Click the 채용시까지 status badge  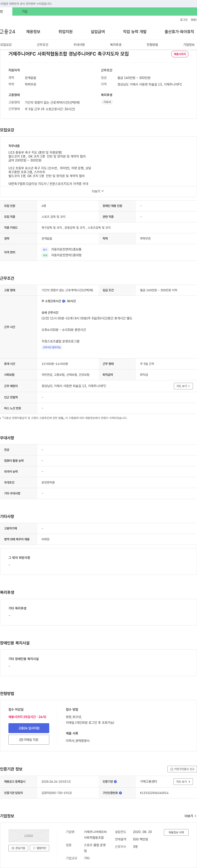coord(180,54)
